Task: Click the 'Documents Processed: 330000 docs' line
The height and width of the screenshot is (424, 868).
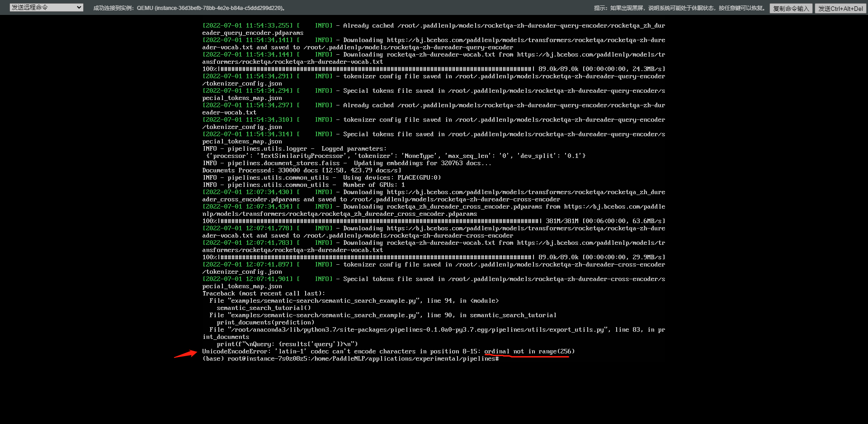Action: coord(302,171)
